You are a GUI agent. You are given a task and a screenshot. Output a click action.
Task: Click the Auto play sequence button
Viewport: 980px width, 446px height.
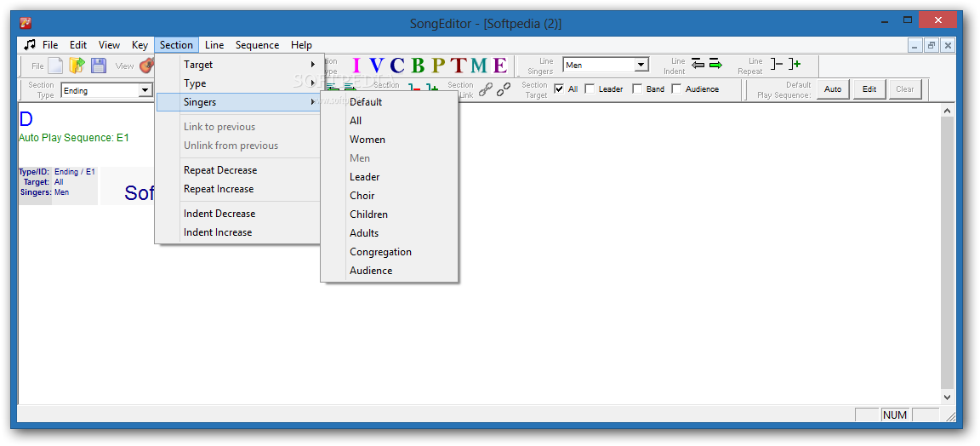(x=833, y=89)
